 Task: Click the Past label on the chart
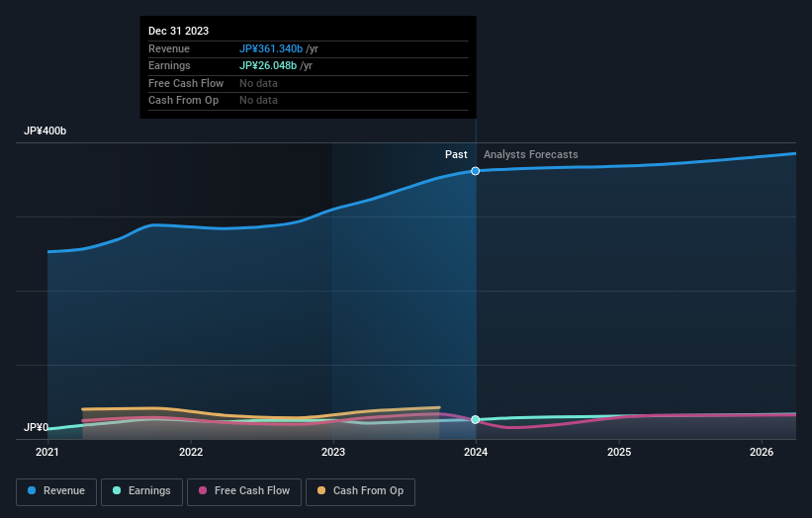[456, 154]
